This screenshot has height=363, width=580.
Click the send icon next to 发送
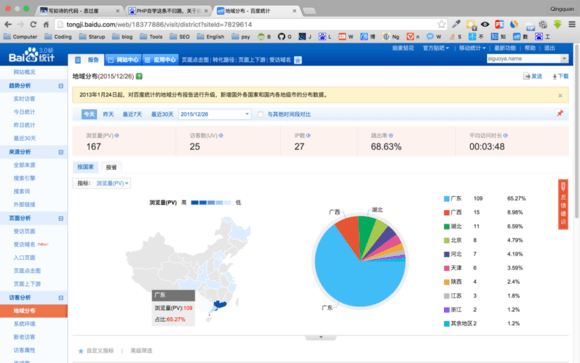tap(526, 76)
